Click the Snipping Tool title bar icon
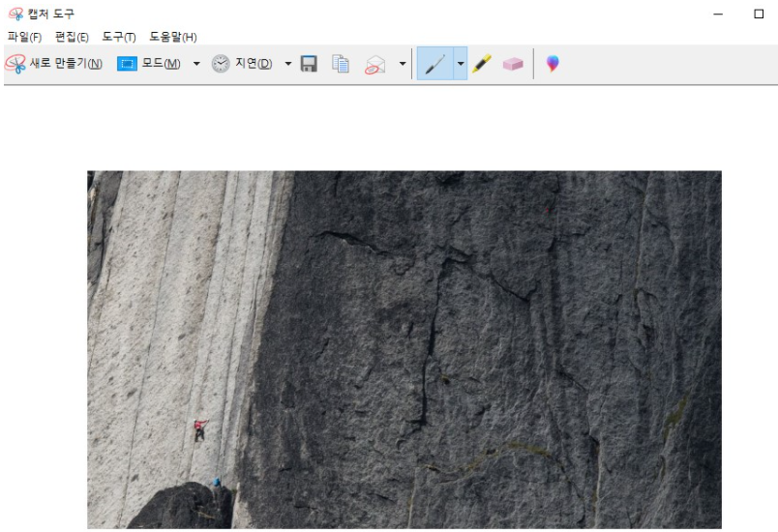Image resolution: width=778 pixels, height=532 pixels. click(15, 14)
